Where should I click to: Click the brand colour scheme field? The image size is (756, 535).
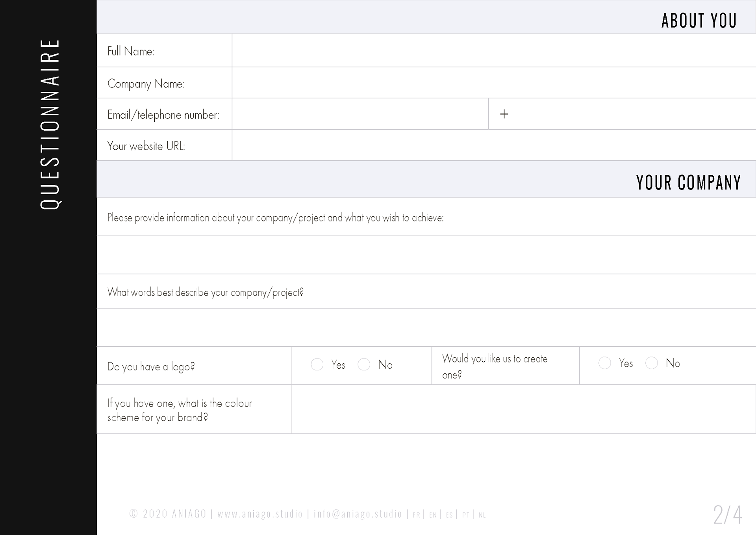click(x=524, y=409)
